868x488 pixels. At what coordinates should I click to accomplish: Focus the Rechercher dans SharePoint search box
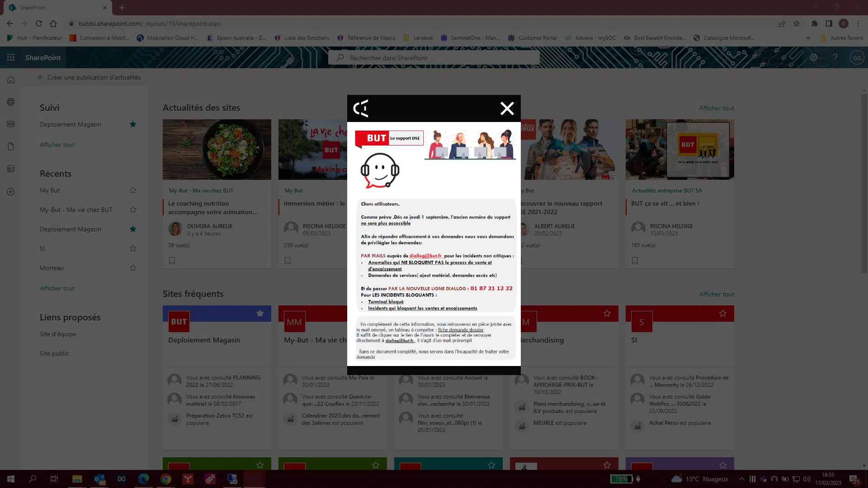point(434,58)
